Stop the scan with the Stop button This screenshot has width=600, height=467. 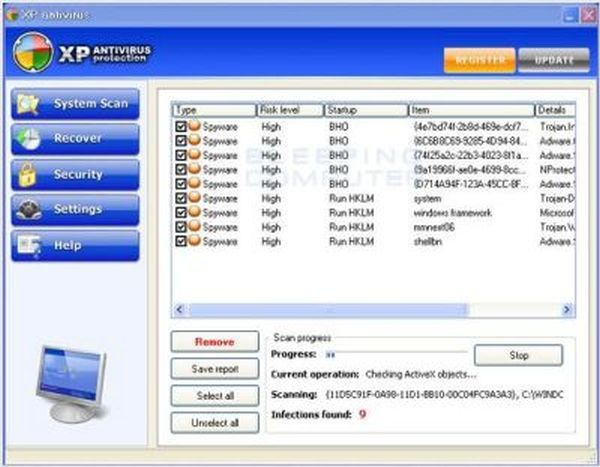(x=518, y=355)
